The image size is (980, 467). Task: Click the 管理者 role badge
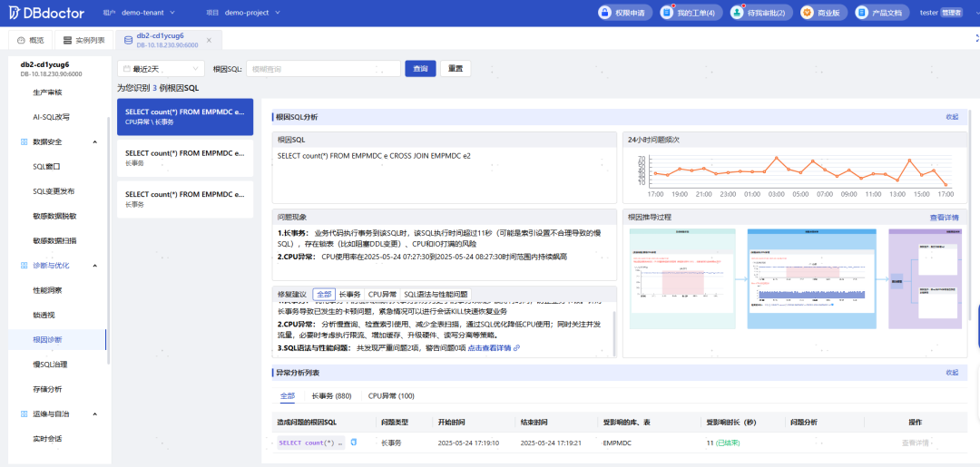[952, 13]
